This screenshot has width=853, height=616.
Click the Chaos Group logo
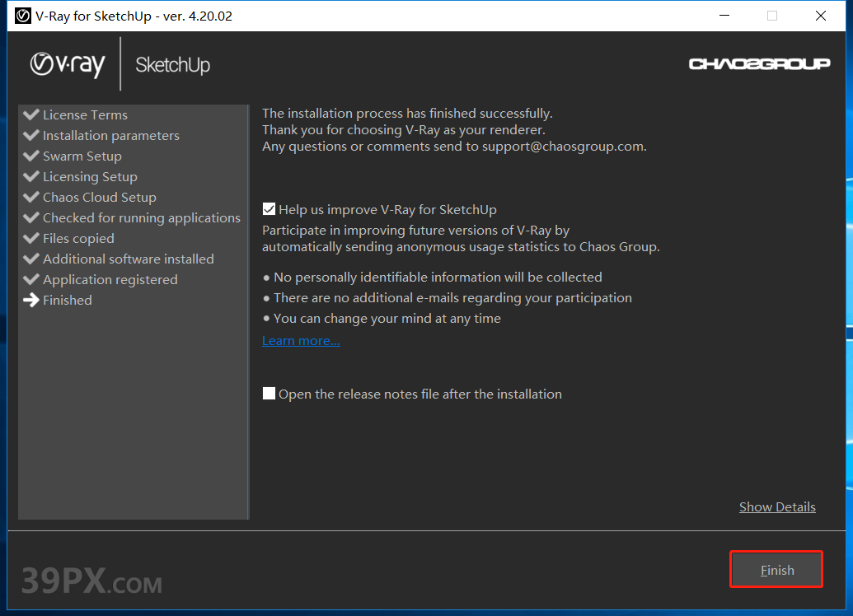pos(759,64)
